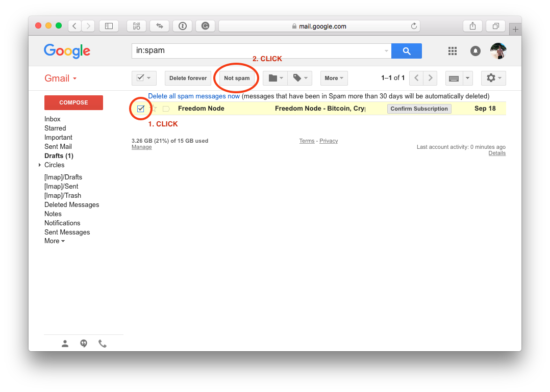Open the [Imap]/Drafts label
This screenshot has width=550, height=392.
63,177
